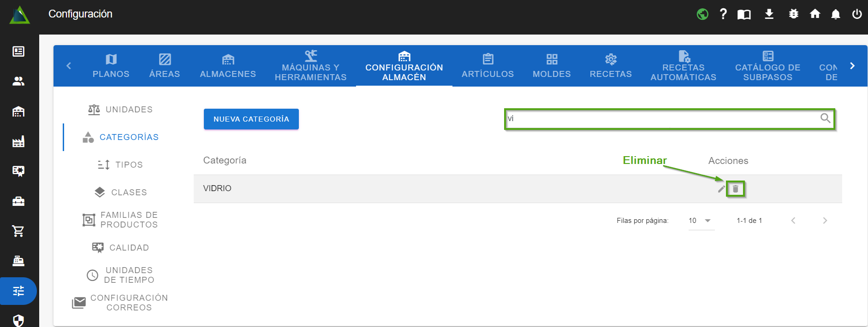This screenshot has width=868, height=327.
Task: Open the bug report icon
Action: point(793,14)
